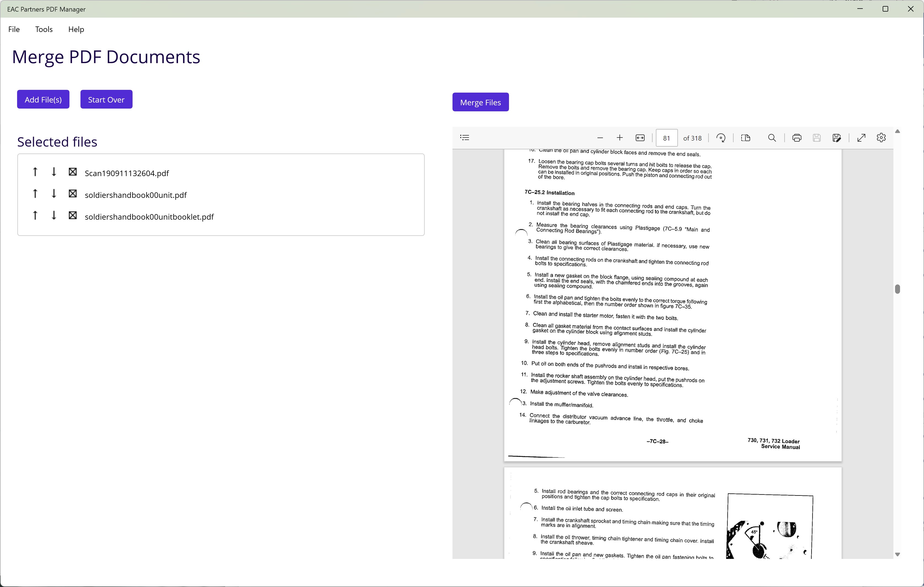The width and height of the screenshot is (924, 587).
Task: Rotate the PDF pages
Action: click(x=721, y=138)
